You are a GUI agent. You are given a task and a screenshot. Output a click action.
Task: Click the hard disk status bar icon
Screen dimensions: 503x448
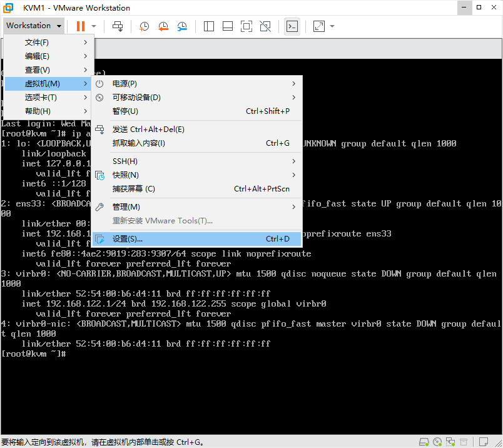(x=424, y=442)
